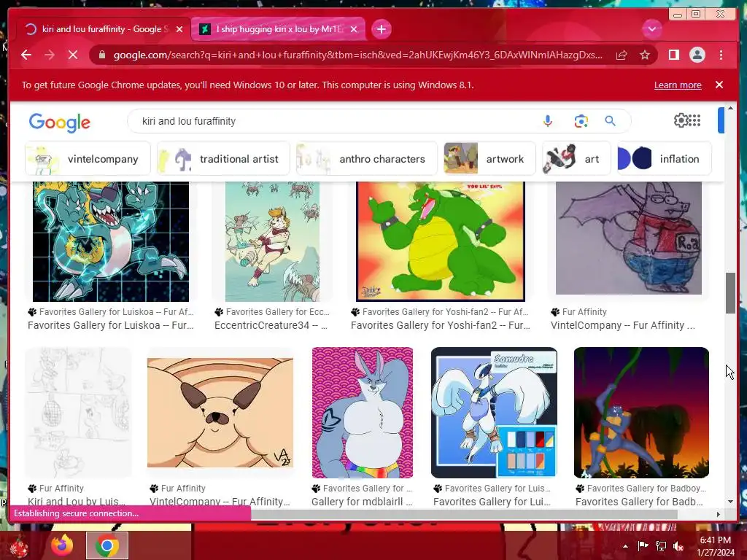Click the horizontal scrollbar thumb
This screenshot has height=560, width=747.
[465, 514]
